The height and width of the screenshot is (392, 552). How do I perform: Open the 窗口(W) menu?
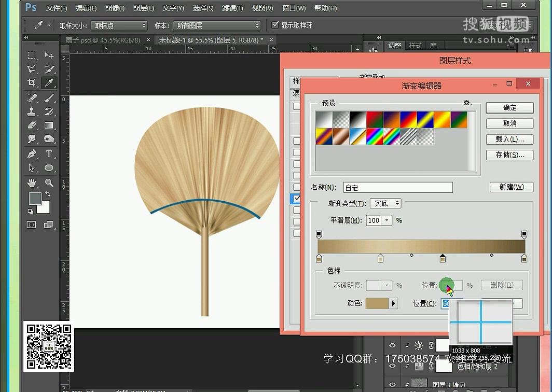[294, 8]
